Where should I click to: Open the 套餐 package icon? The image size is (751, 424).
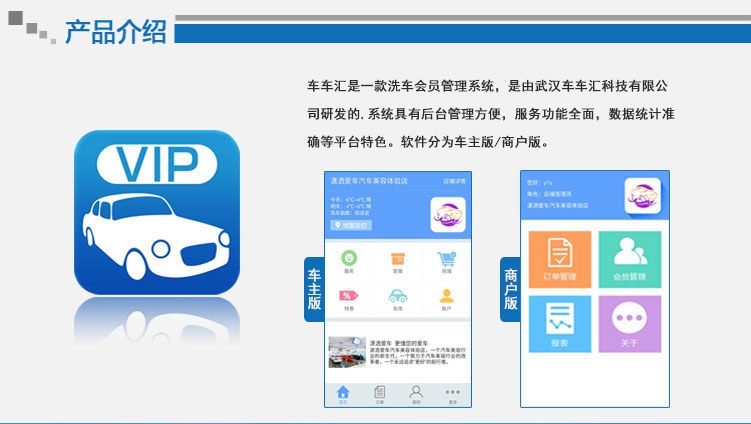pyautogui.click(x=397, y=260)
